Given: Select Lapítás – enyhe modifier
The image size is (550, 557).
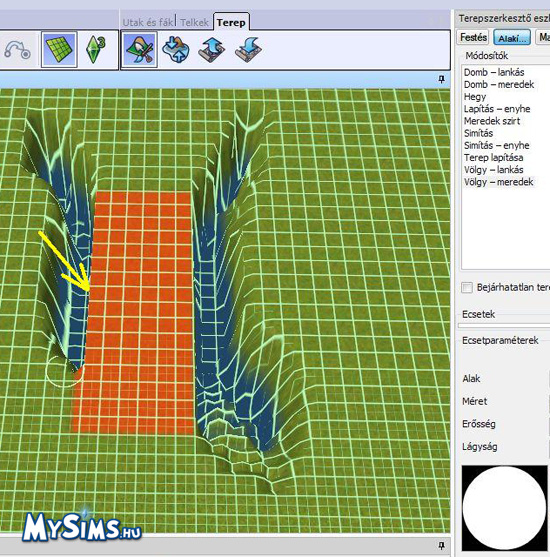Looking at the screenshot, I should click(497, 109).
